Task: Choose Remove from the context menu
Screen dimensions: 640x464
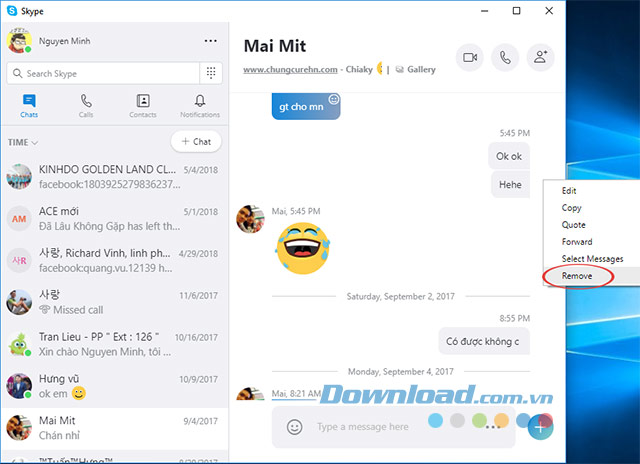Action: coord(577,275)
